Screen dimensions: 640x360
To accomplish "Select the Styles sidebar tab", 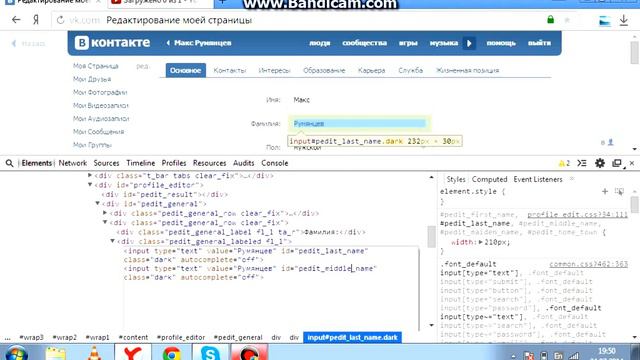I will click(x=456, y=180).
